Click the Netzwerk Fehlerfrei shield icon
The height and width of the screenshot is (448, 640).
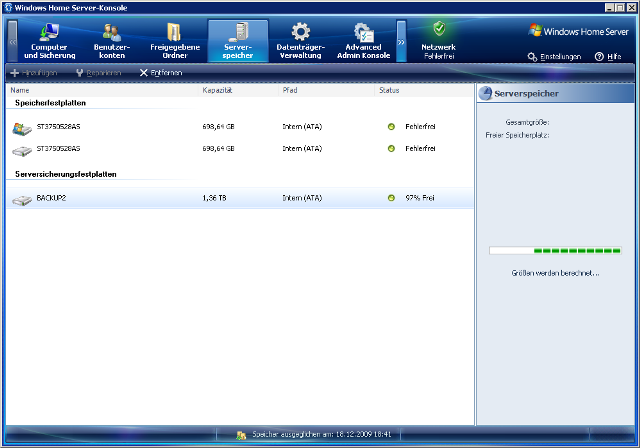click(x=439, y=29)
